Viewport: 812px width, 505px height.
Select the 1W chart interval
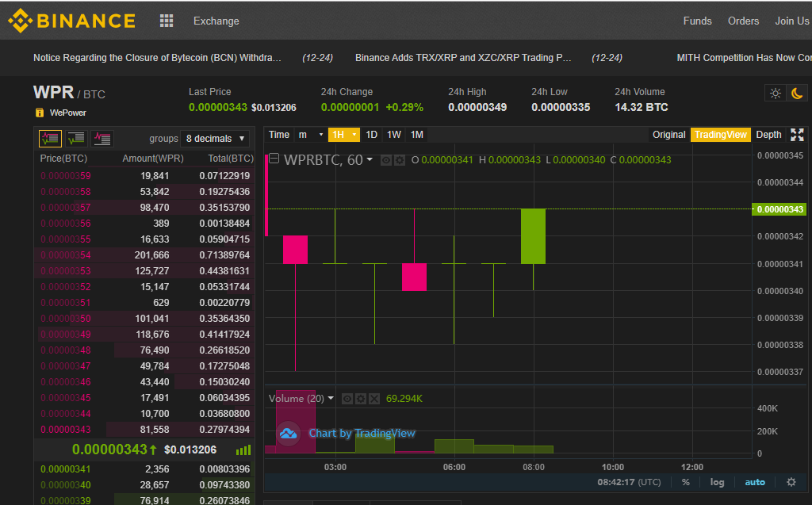(394, 135)
